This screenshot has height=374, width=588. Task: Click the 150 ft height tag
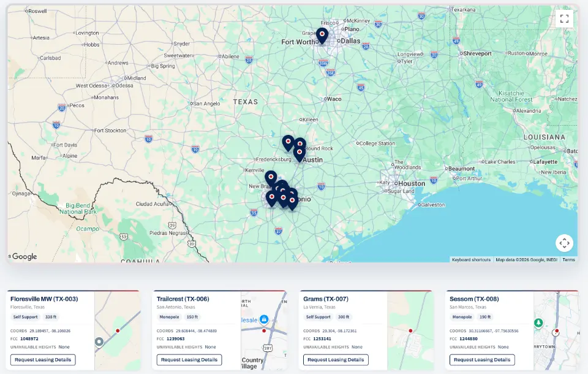[192, 317]
